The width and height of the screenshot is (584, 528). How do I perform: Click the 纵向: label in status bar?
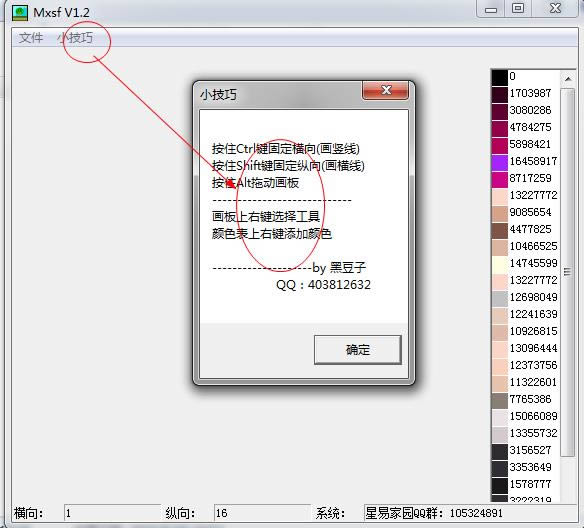tap(180, 513)
